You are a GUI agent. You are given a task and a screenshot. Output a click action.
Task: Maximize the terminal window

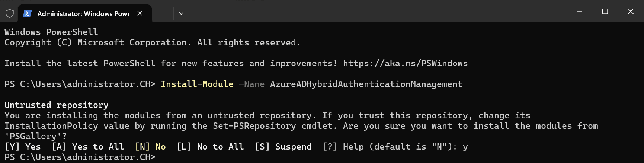point(605,12)
